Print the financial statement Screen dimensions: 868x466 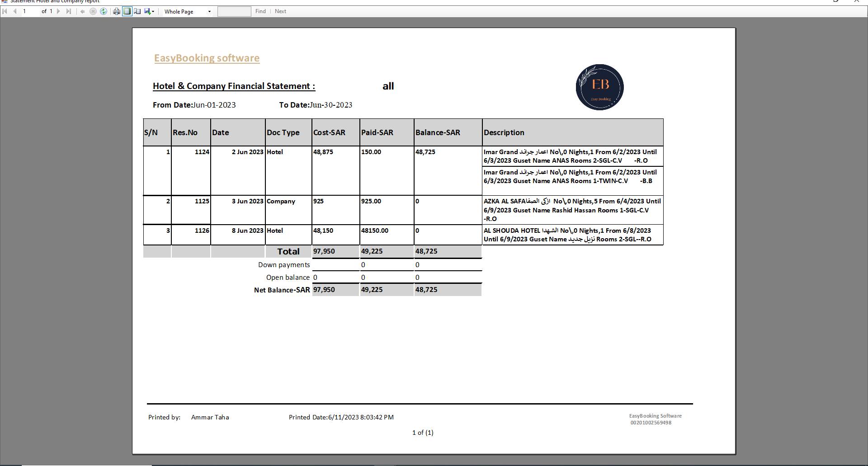pyautogui.click(x=117, y=11)
